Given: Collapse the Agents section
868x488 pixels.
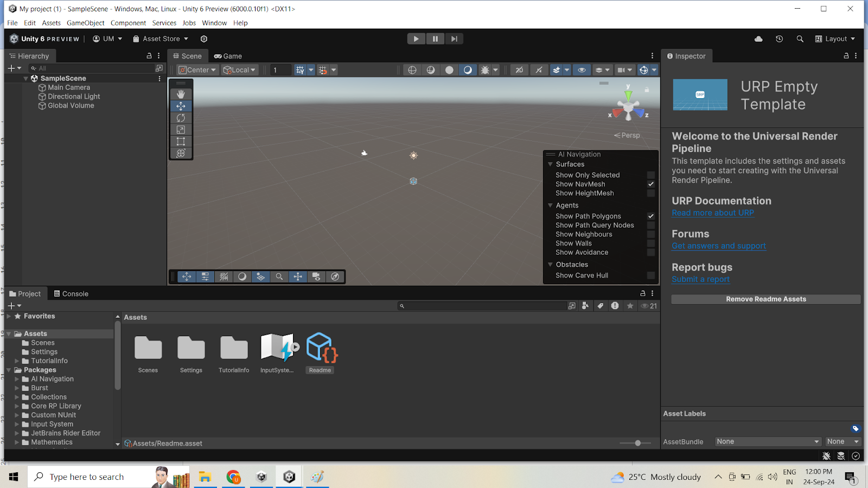Looking at the screenshot, I should [x=550, y=206].
